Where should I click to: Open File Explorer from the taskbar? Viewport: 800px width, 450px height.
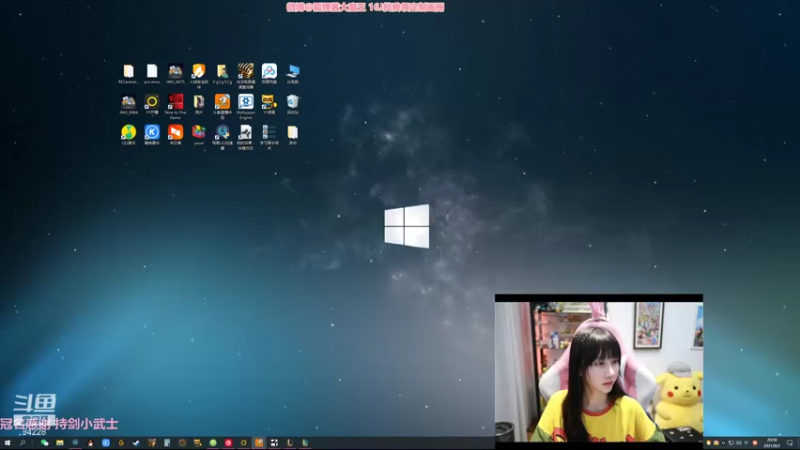pos(60,443)
